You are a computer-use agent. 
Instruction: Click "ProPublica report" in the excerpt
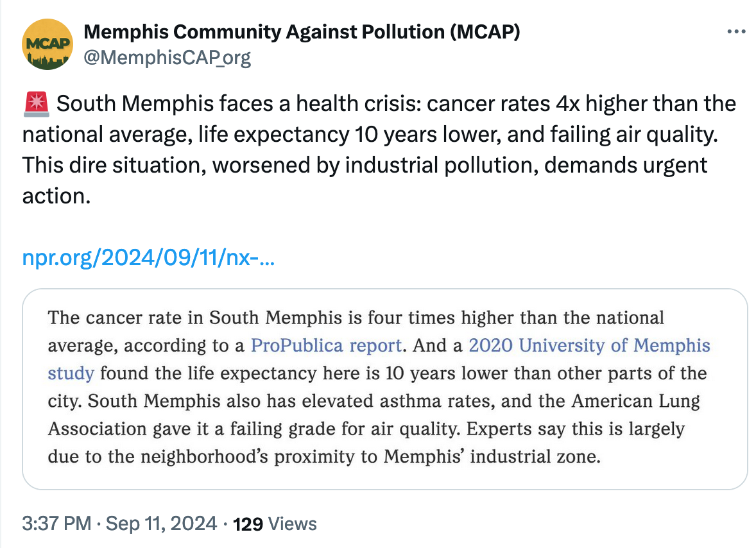[x=326, y=345]
